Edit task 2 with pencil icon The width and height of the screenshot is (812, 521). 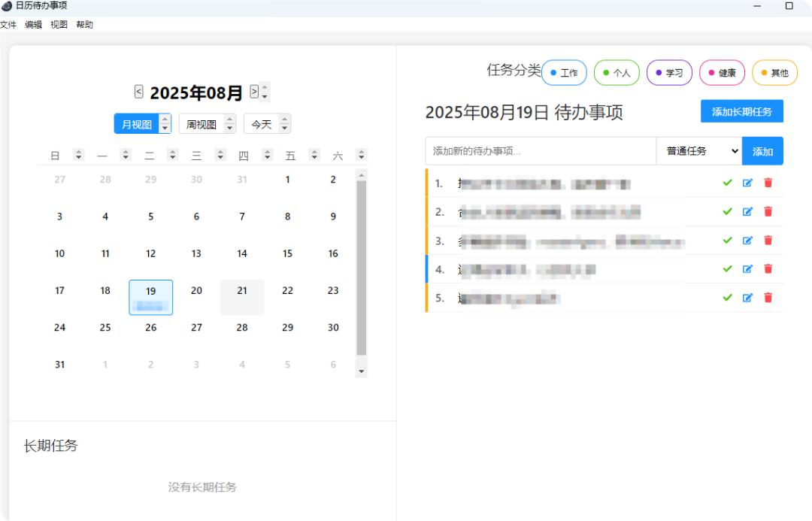coord(747,211)
